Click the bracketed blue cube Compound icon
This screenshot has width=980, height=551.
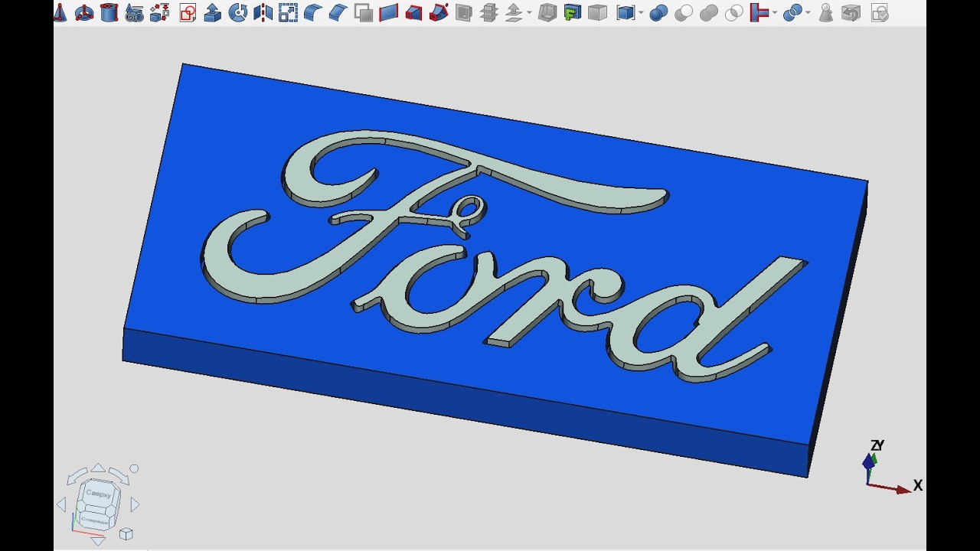[x=625, y=13]
